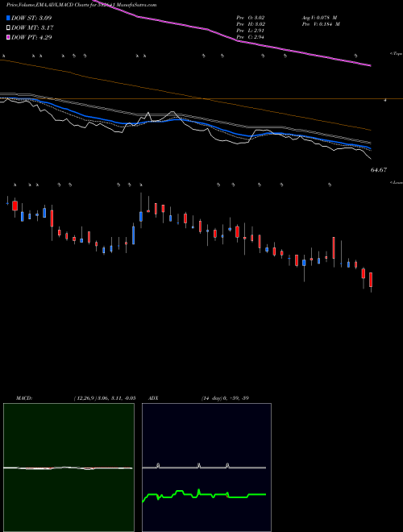This screenshot has width=403, height=532.
Task: Click the '<Lows' marker label
Action: pyautogui.click(x=396, y=182)
